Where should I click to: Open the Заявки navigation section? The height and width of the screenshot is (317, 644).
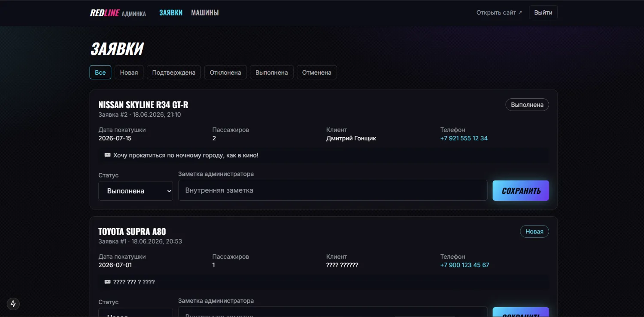171,13
